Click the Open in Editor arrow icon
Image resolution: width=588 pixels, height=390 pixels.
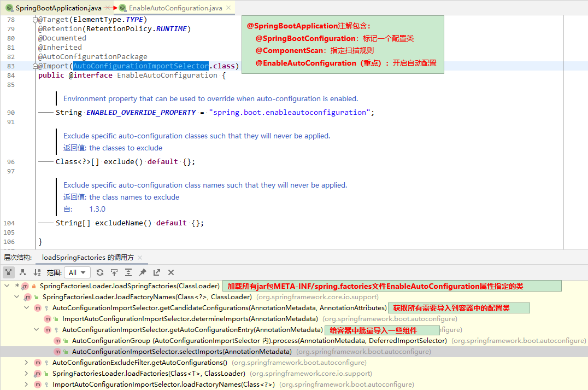pyautogui.click(x=157, y=272)
